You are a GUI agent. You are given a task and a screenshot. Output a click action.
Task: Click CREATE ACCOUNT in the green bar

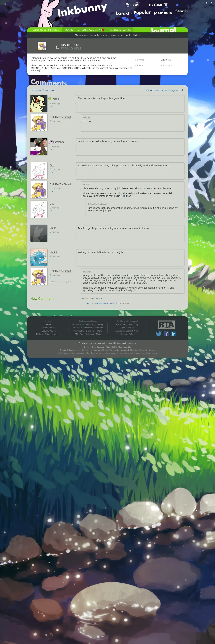coord(90,30)
